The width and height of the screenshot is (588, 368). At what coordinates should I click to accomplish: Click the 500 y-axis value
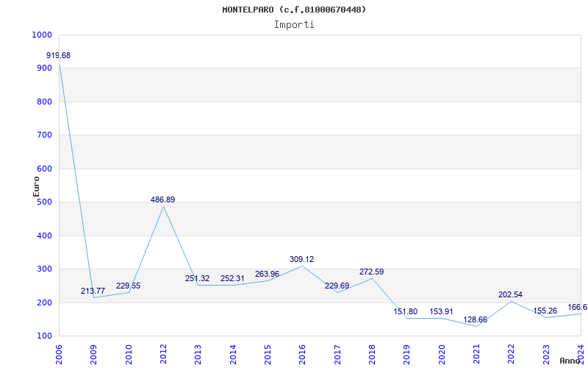[44, 202]
